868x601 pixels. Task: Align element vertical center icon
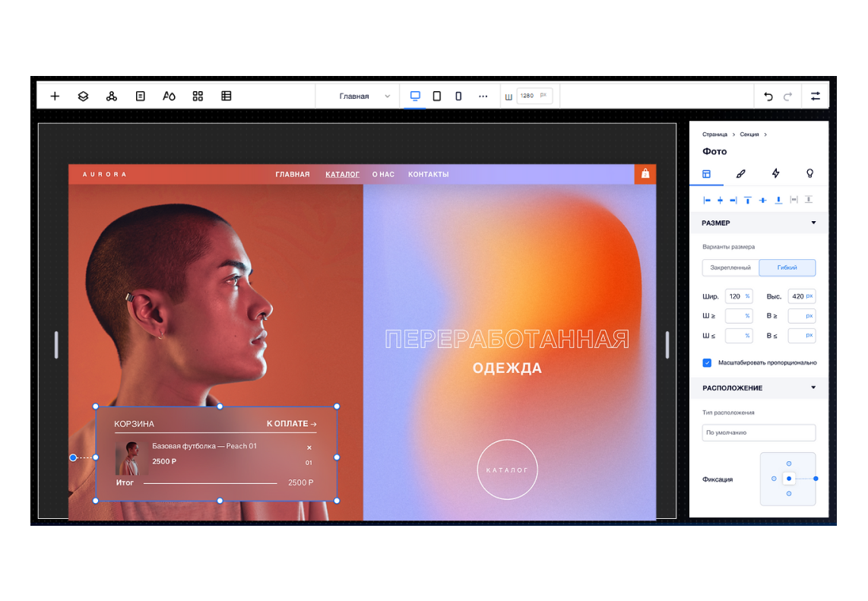(x=763, y=201)
